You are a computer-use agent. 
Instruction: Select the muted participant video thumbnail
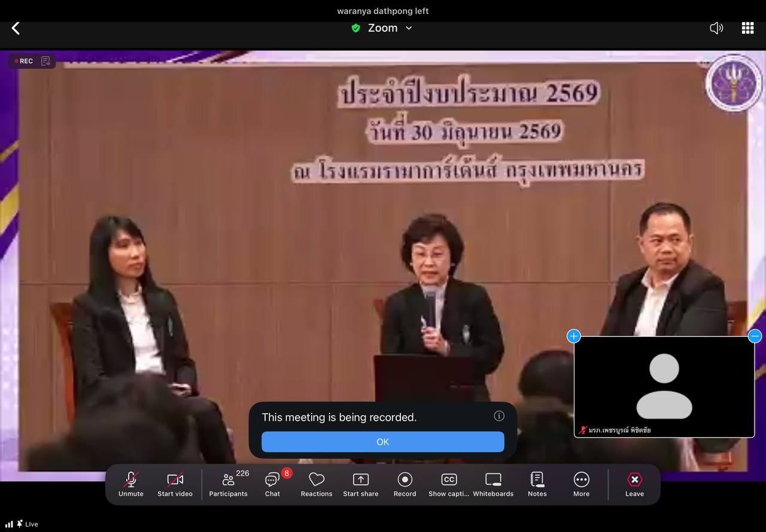coord(664,387)
